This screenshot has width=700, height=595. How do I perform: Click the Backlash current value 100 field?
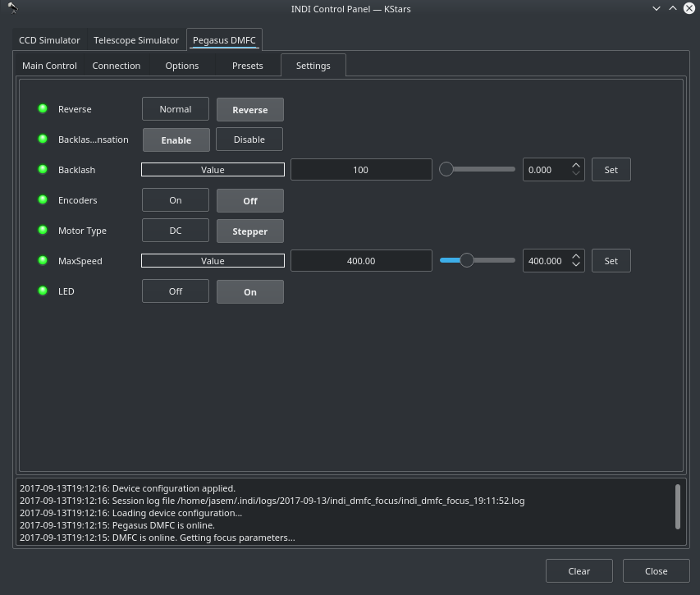(x=361, y=170)
